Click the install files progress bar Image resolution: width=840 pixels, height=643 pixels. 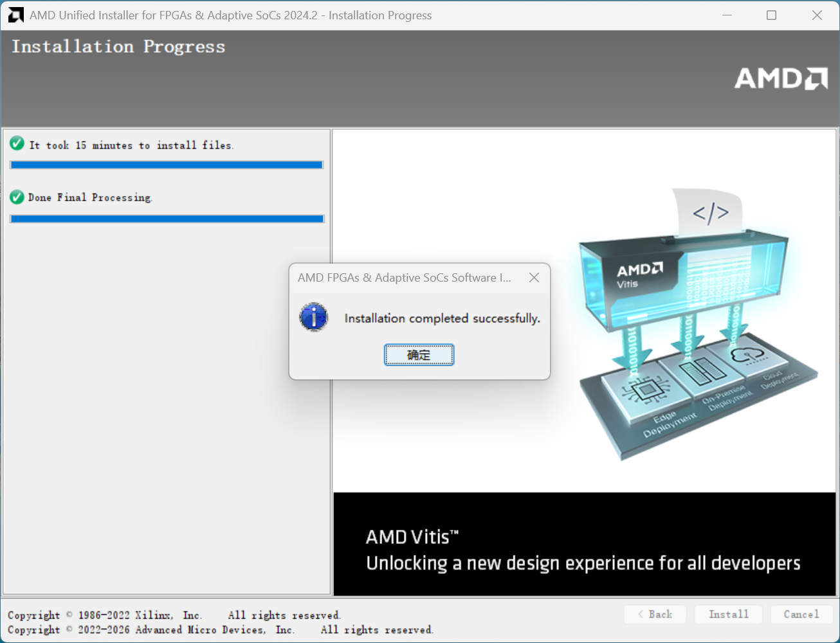pos(167,165)
